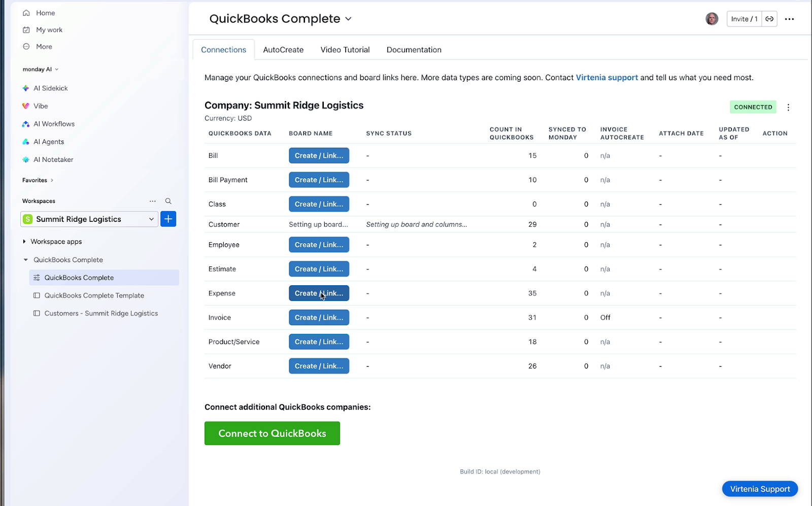Click the AI Workflows icon
The height and width of the screenshot is (506, 812).
tap(26, 124)
